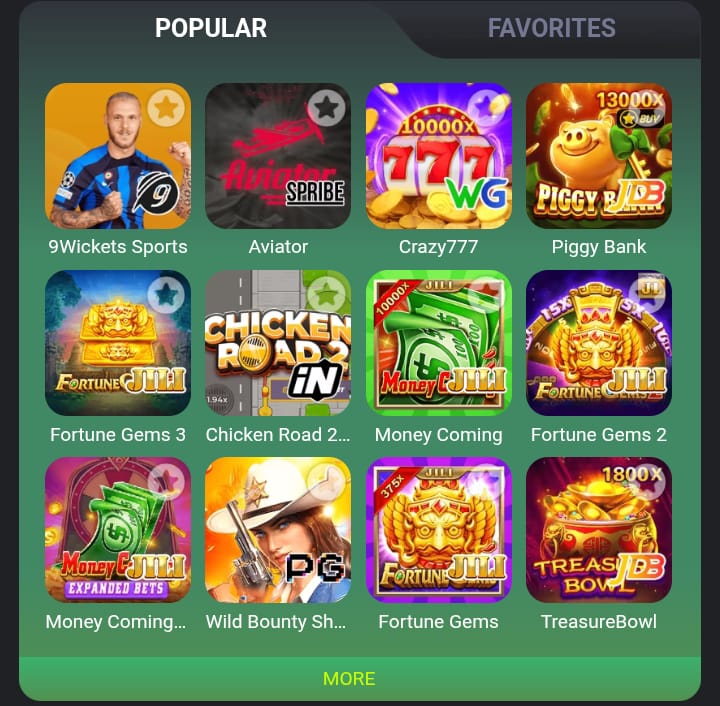
Task: Click the Money Coming label text
Action: pos(439,435)
